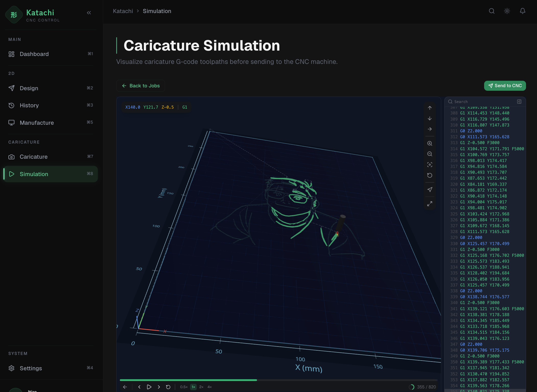Viewport: 537px width, 392px height.
Task: Click the up arrow view control
Action: pyautogui.click(x=430, y=108)
